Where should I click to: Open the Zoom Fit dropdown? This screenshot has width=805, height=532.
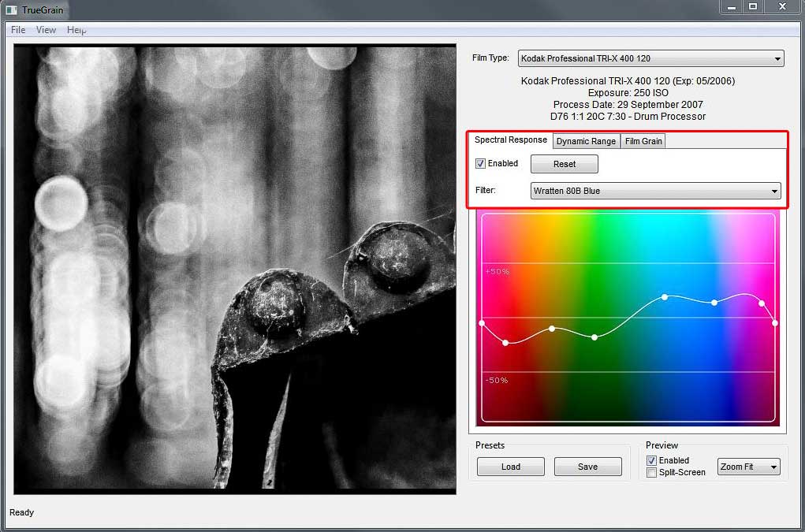(748, 467)
